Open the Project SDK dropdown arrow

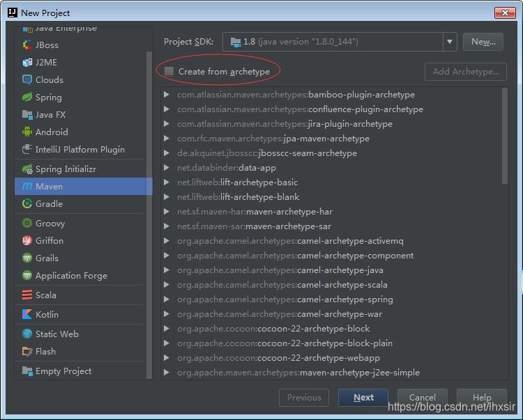(450, 42)
